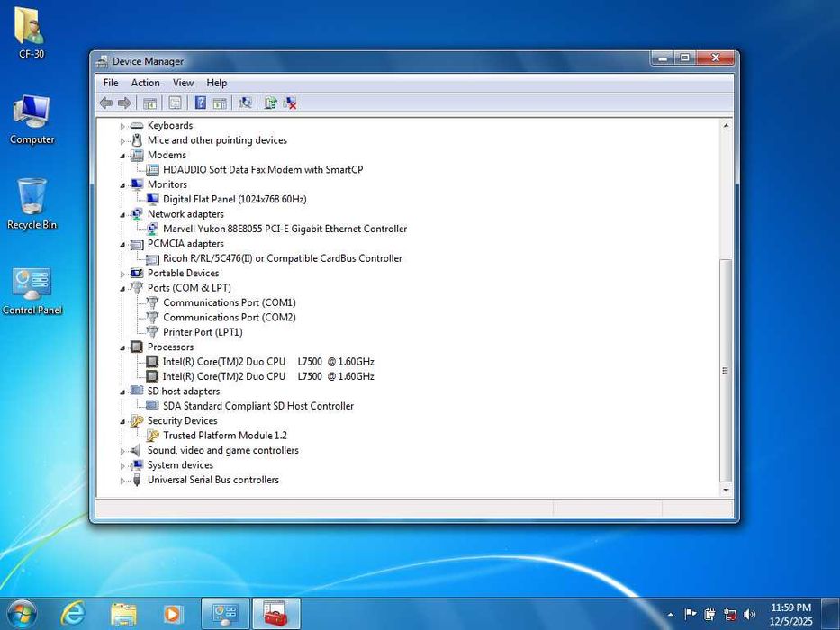Select Trusted Platform Module 1.2 device
This screenshot has width=840, height=630.
point(224,436)
